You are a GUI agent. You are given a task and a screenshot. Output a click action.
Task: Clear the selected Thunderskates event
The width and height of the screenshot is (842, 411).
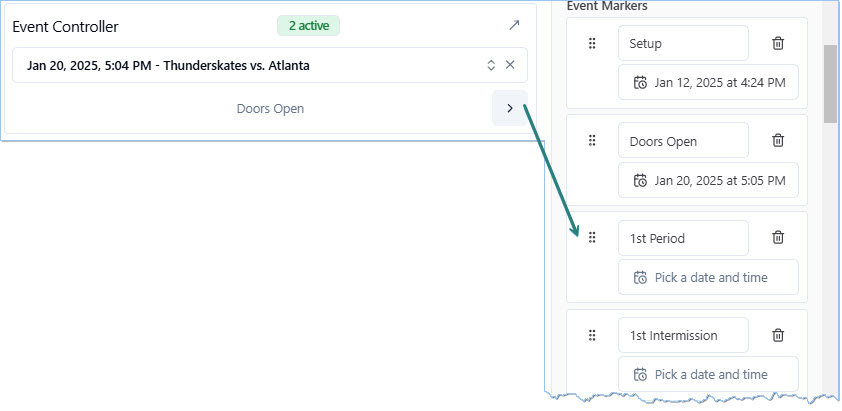coord(510,65)
